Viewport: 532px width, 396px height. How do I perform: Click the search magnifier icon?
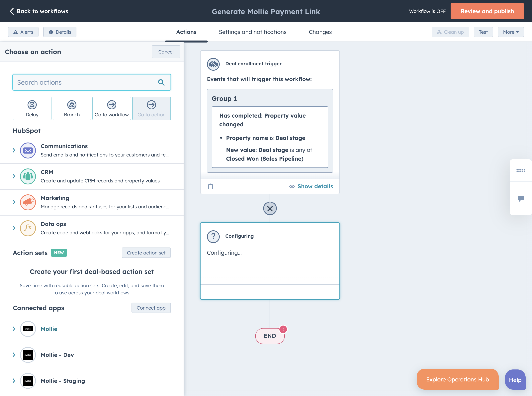click(x=161, y=82)
